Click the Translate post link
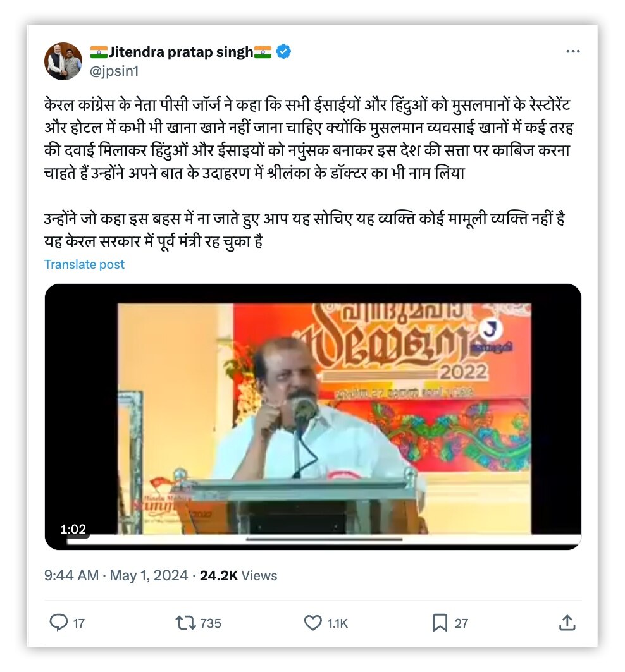 [x=84, y=264]
